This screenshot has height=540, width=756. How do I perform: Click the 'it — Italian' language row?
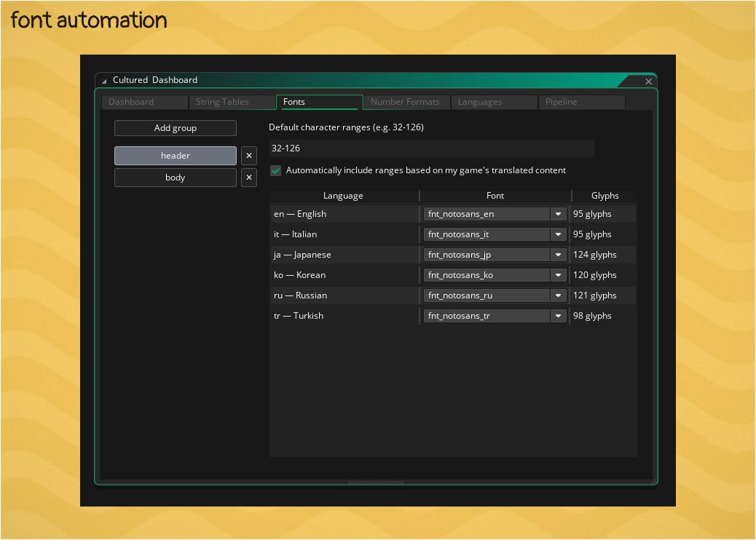[x=344, y=234]
